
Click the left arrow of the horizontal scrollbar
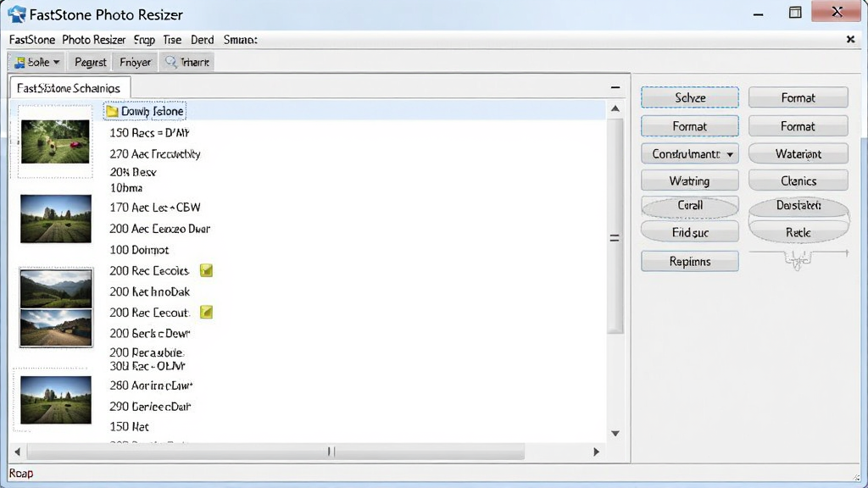[x=17, y=452]
